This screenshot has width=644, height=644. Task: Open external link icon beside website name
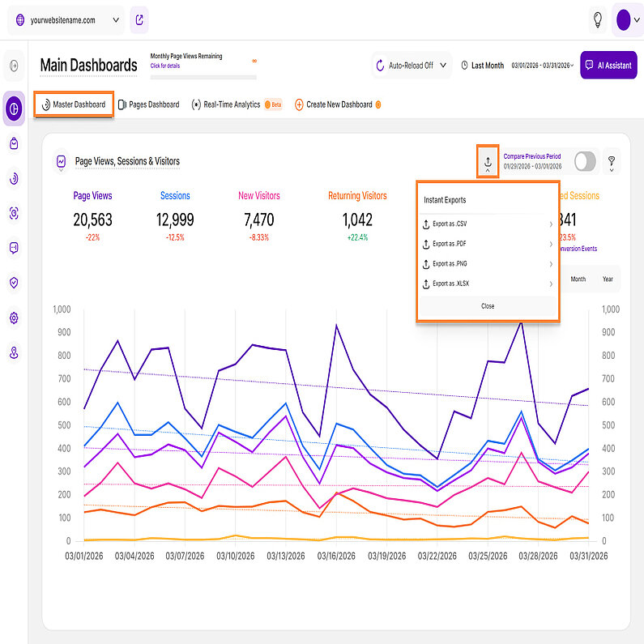(139, 20)
